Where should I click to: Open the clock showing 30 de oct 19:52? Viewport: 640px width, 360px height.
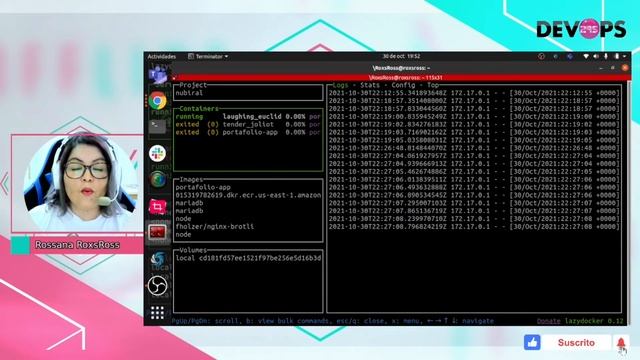pos(401,56)
